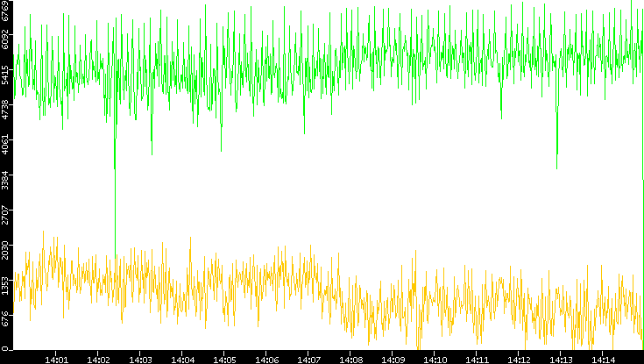Viewport: 644px width, 364px height.
Task: Click the 14:04 time axis label
Action: point(182,360)
